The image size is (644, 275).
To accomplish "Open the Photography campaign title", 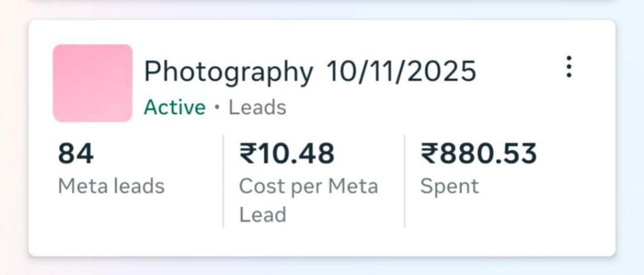I will (228, 72).
